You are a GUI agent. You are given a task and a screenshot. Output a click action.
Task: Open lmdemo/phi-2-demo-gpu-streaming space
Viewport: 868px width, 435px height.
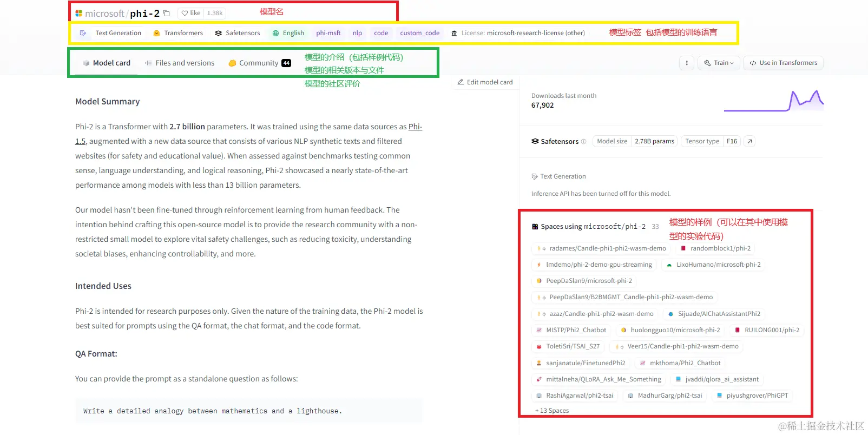594,265
